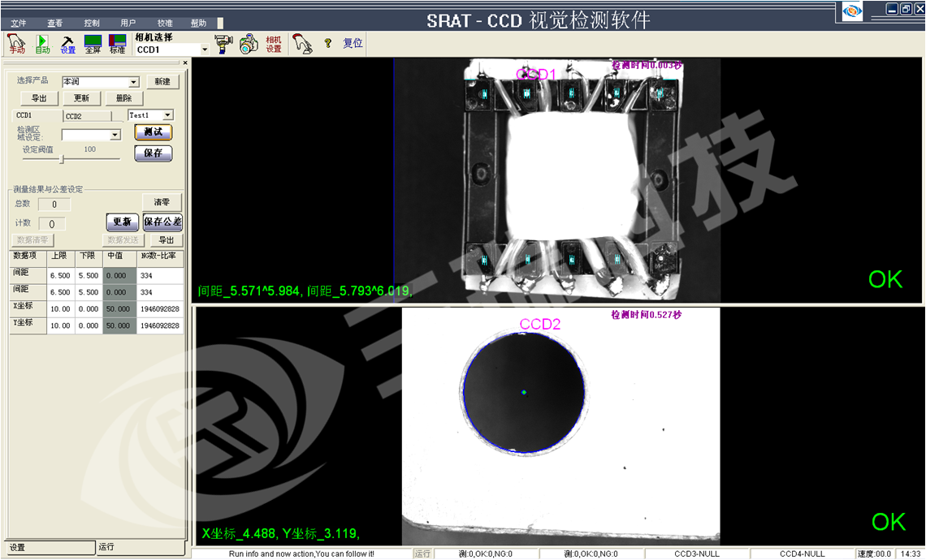Open the 帮助 menu

pyautogui.click(x=198, y=23)
